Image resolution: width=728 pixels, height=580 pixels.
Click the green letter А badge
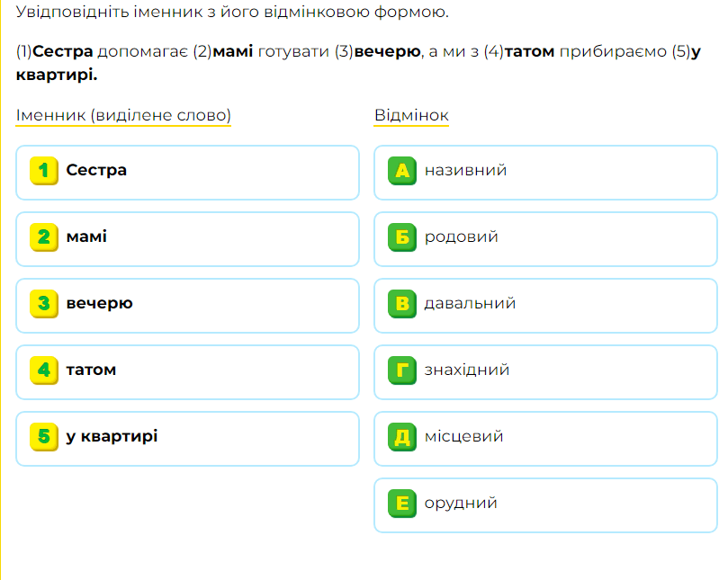402,171
